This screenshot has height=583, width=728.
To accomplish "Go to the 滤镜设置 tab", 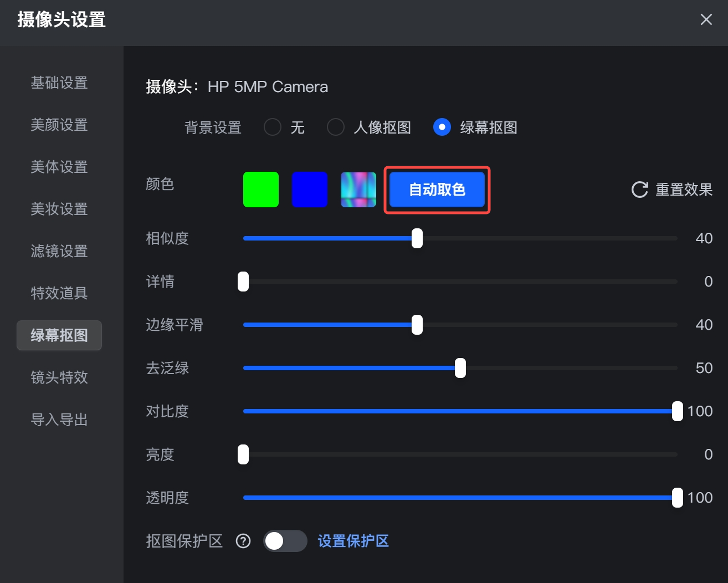I will click(59, 251).
